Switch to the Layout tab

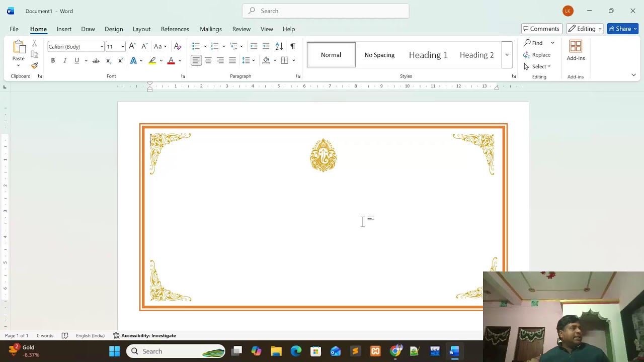pyautogui.click(x=141, y=29)
